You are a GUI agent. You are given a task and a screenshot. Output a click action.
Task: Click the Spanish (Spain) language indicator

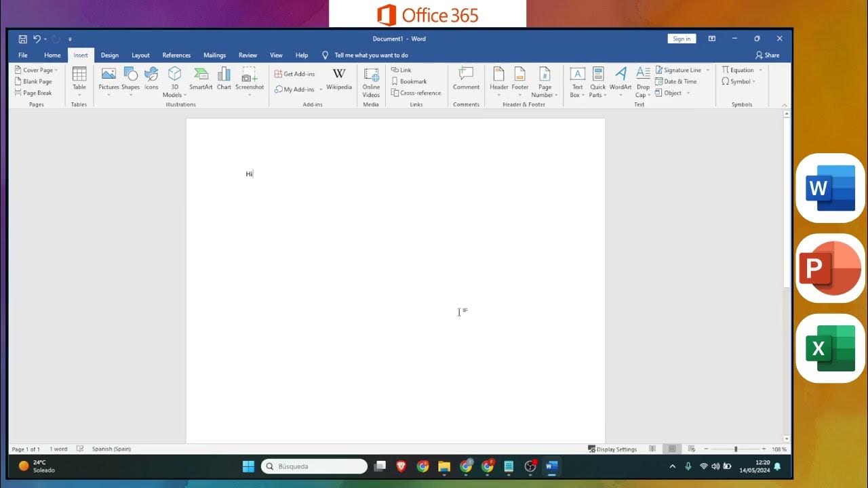tap(111, 449)
